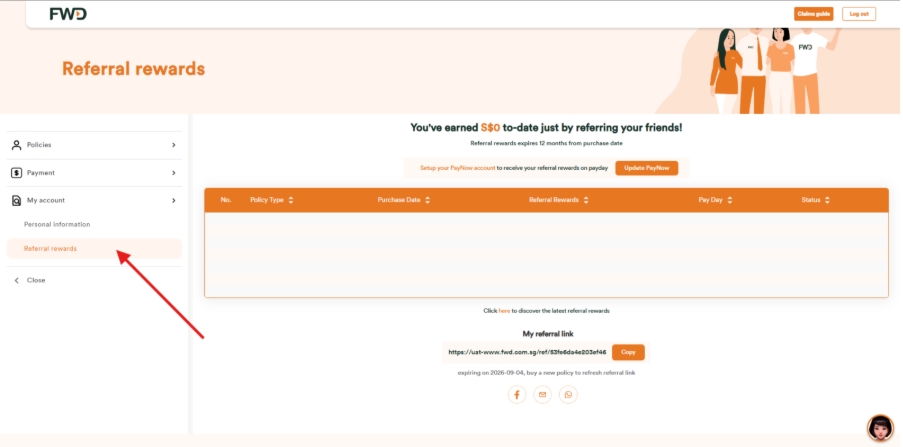Click the Policies person icon
This screenshot has height=447, width=903.
pyautogui.click(x=17, y=145)
